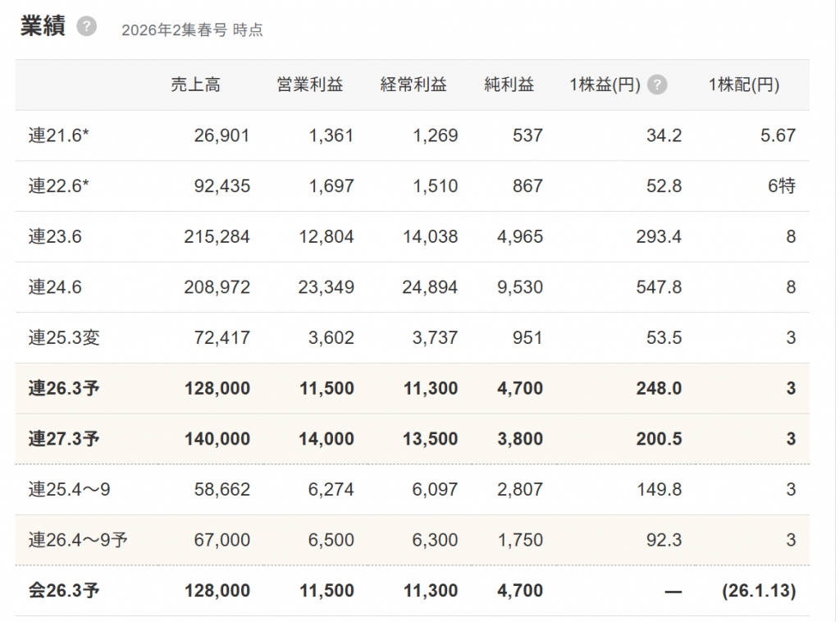This screenshot has width=840, height=622.
Task: Click the 連24.6 row label
Action: click(55, 287)
